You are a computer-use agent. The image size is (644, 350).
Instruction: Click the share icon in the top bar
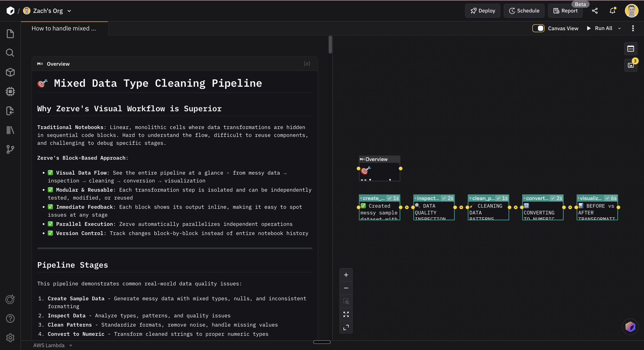click(x=595, y=11)
